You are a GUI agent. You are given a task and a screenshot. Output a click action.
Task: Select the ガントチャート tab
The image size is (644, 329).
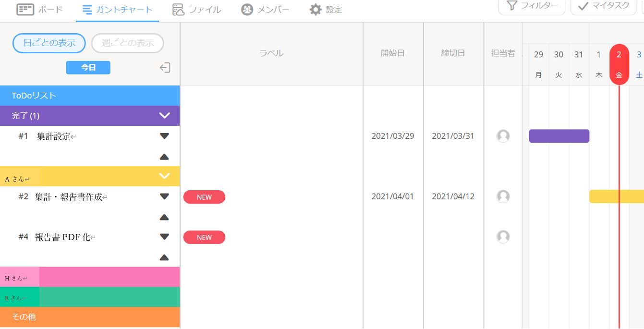coord(118,10)
